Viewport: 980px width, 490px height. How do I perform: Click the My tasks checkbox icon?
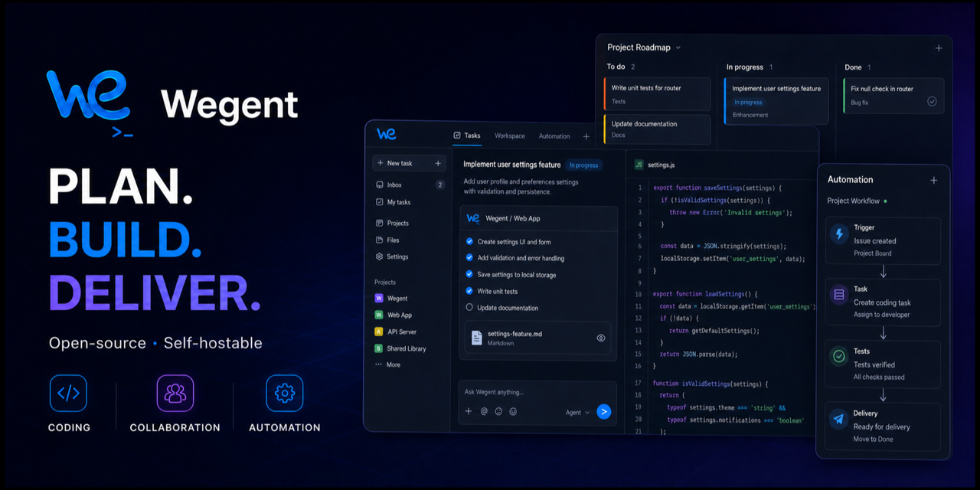[380, 202]
